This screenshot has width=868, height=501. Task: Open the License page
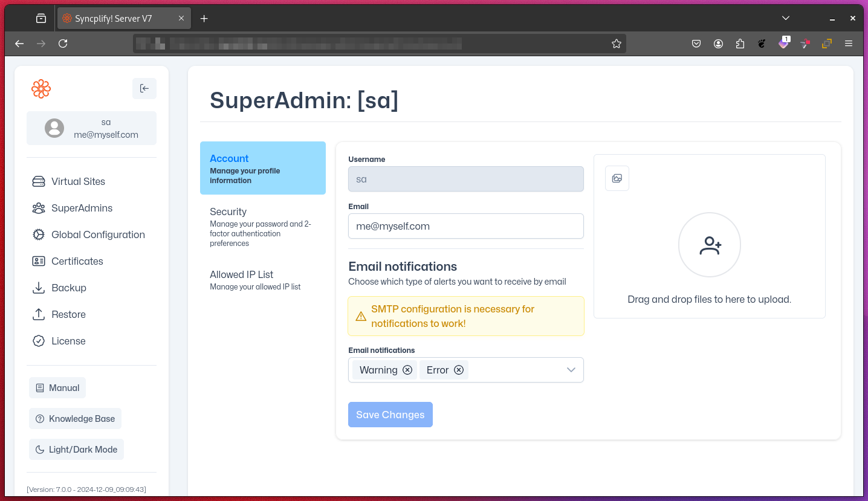[68, 341]
